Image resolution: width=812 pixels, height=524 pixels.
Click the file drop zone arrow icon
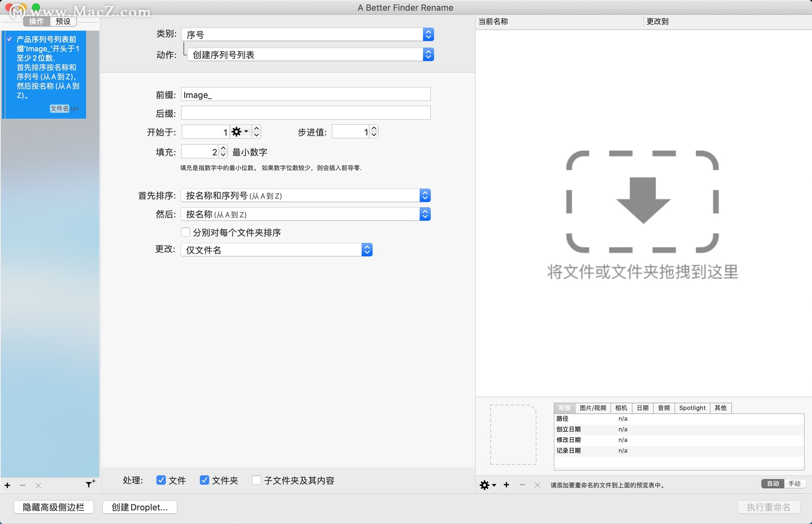tap(643, 201)
